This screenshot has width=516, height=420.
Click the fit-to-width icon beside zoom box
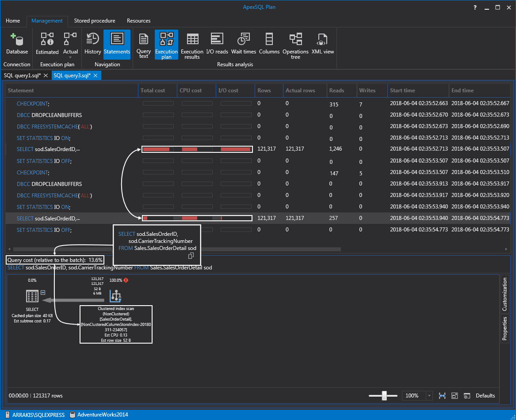(442, 396)
